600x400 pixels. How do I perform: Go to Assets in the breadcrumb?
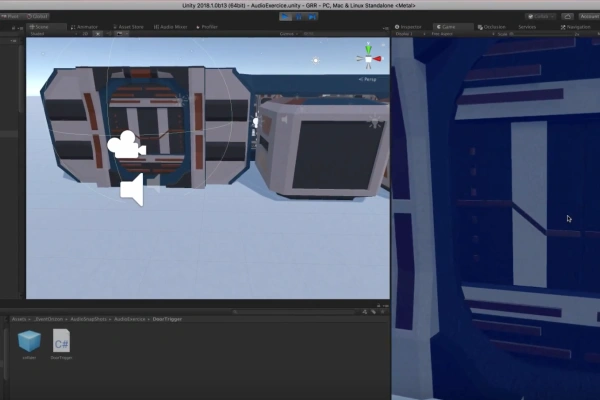pyautogui.click(x=19, y=319)
